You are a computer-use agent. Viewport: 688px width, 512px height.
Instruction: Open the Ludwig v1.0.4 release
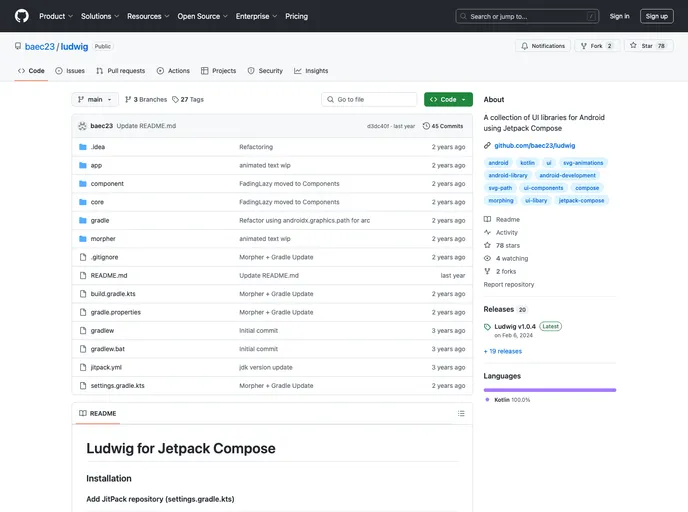click(x=515, y=326)
